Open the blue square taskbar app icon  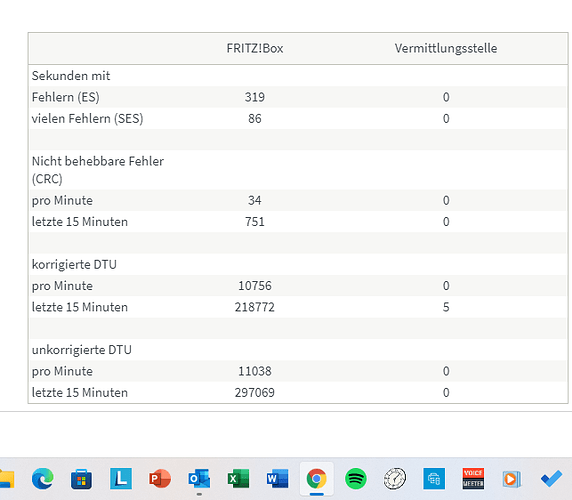coord(434,478)
